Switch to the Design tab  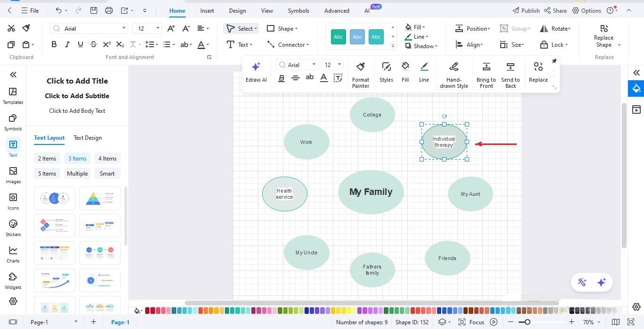click(x=238, y=10)
